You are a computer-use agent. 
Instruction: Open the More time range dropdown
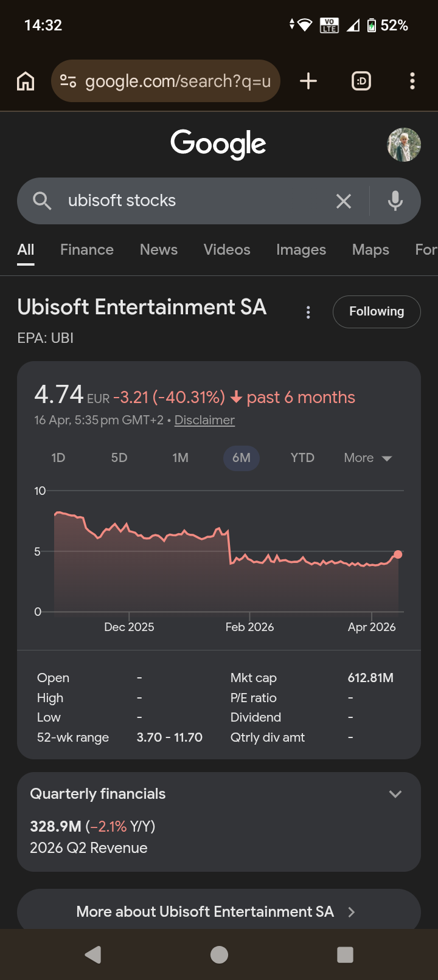coord(367,458)
